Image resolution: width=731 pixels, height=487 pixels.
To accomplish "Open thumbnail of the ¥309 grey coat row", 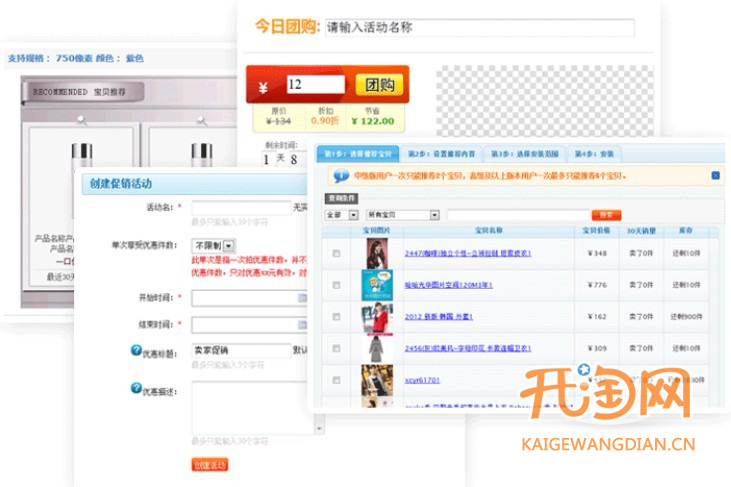I will [x=377, y=349].
